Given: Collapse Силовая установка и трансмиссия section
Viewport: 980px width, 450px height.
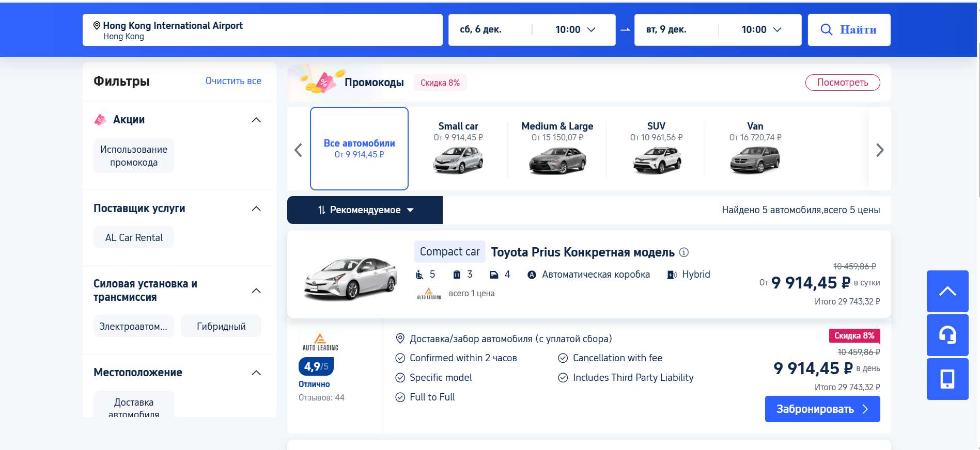Looking at the screenshot, I should coord(256,291).
